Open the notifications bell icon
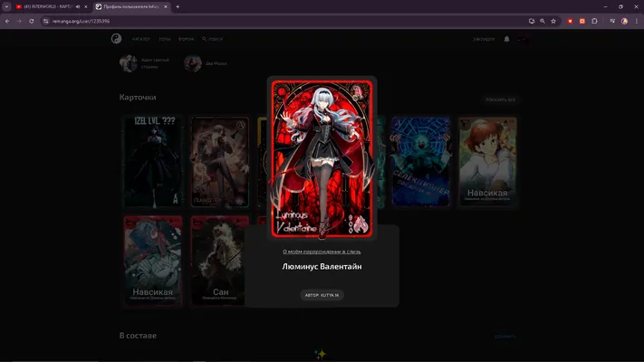 click(x=506, y=39)
